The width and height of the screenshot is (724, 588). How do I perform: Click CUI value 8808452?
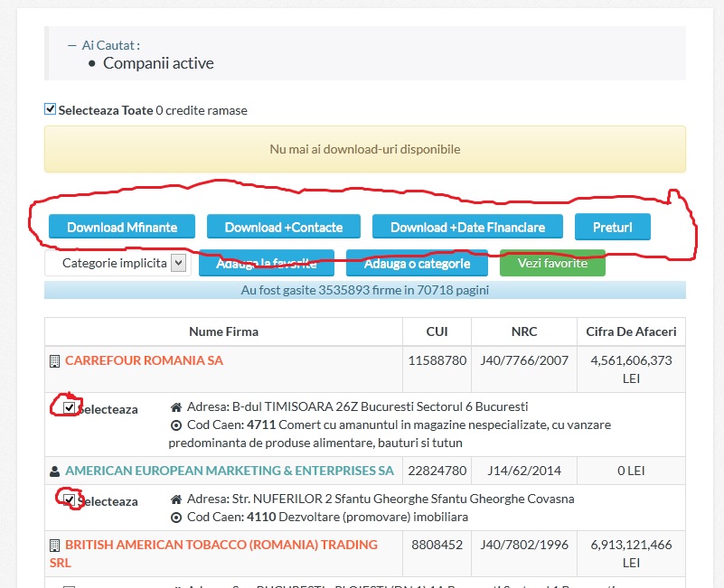click(437, 545)
